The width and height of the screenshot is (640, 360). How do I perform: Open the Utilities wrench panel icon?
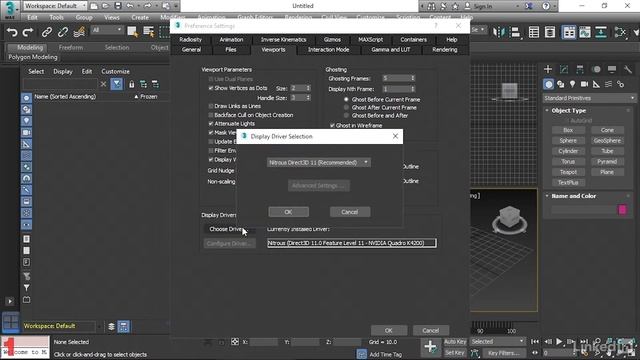(628, 69)
